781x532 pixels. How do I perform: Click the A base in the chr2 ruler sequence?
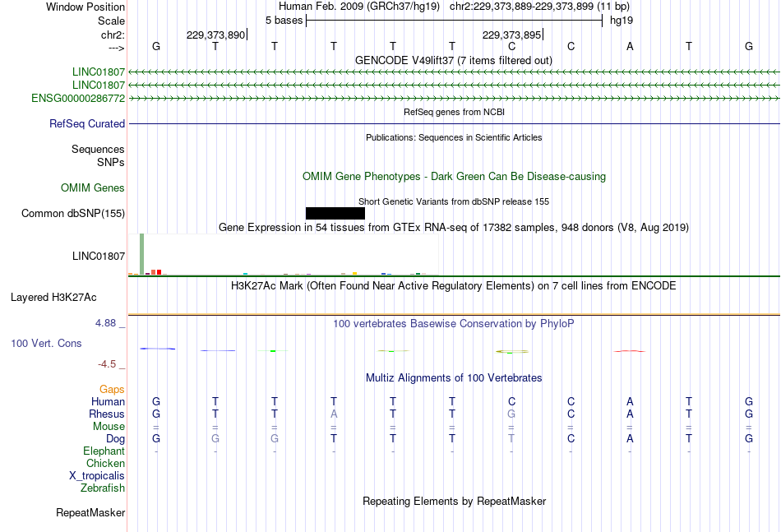pyautogui.click(x=630, y=46)
